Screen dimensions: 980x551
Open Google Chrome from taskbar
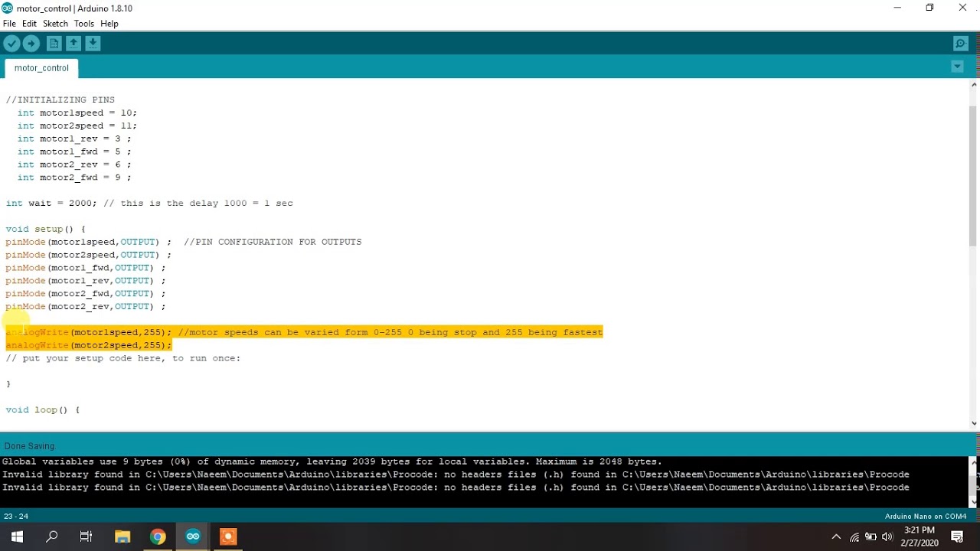[x=158, y=536]
